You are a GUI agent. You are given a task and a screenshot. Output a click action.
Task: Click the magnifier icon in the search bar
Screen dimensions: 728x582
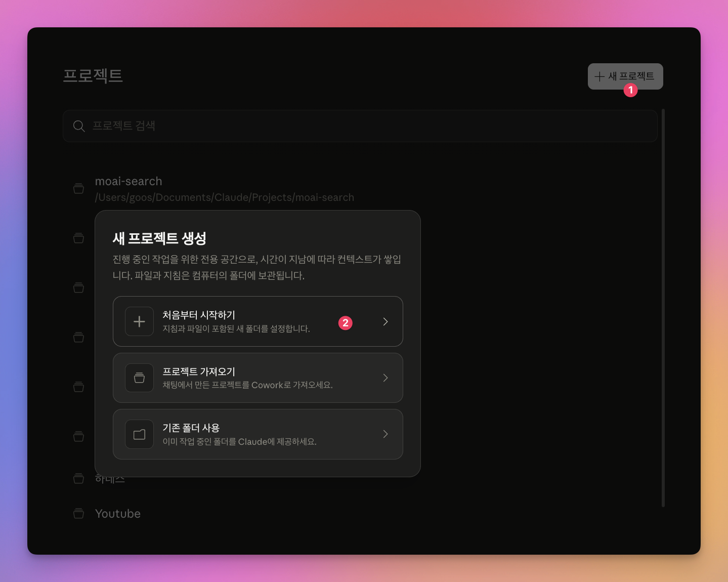(x=79, y=126)
